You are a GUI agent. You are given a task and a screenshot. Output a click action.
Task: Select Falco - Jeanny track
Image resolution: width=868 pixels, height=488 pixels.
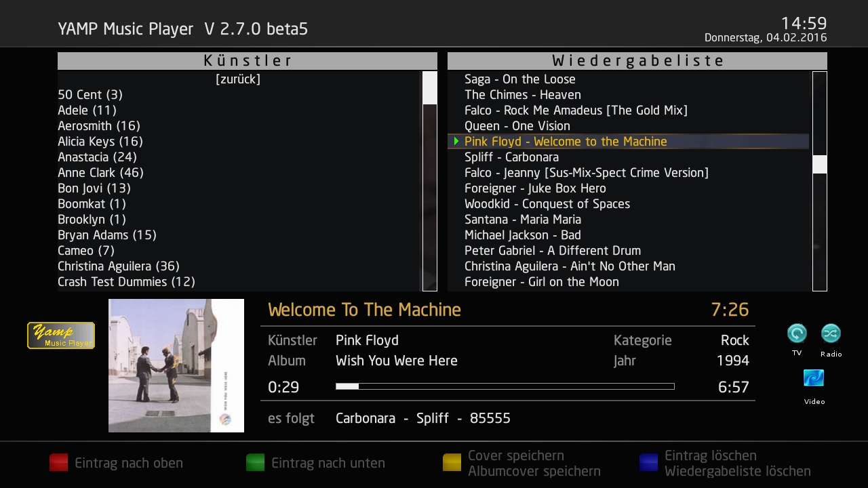[587, 173]
